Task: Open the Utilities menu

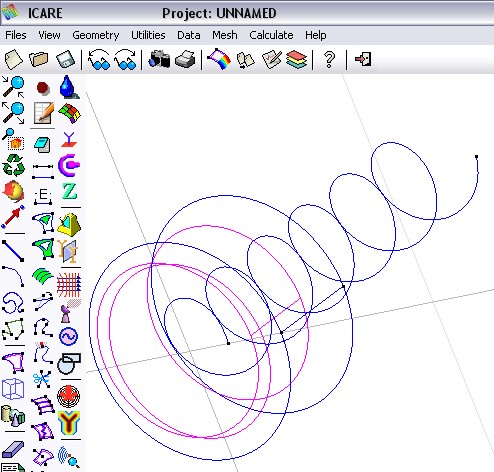Action: pos(148,35)
